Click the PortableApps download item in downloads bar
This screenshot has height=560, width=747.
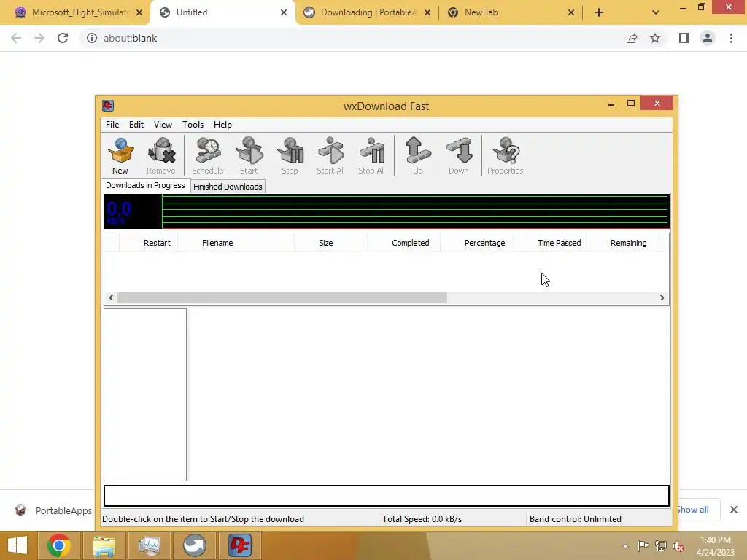click(53, 510)
